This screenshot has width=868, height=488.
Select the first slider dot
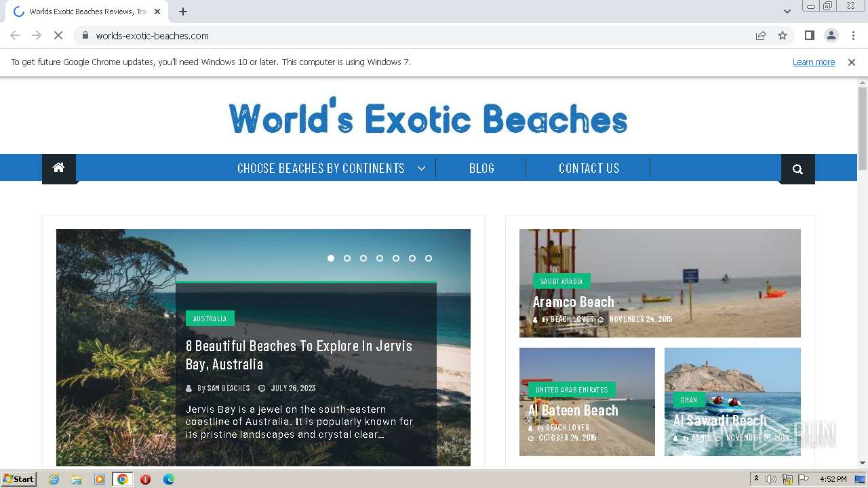(x=331, y=258)
